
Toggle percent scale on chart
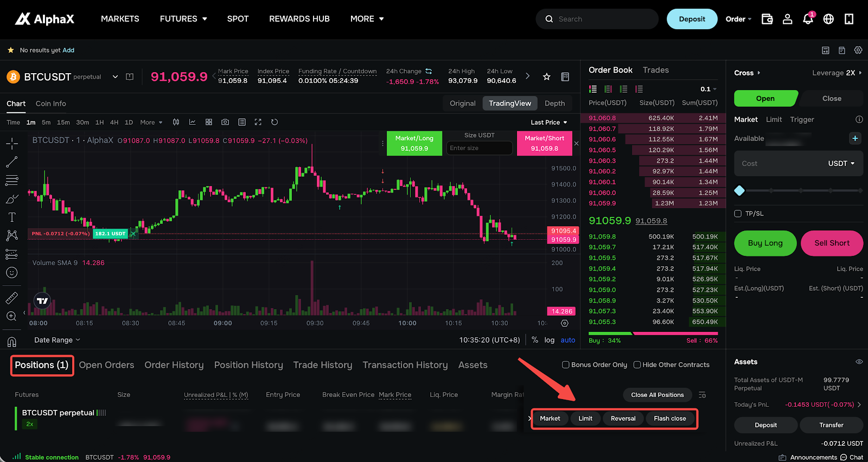pos(535,340)
